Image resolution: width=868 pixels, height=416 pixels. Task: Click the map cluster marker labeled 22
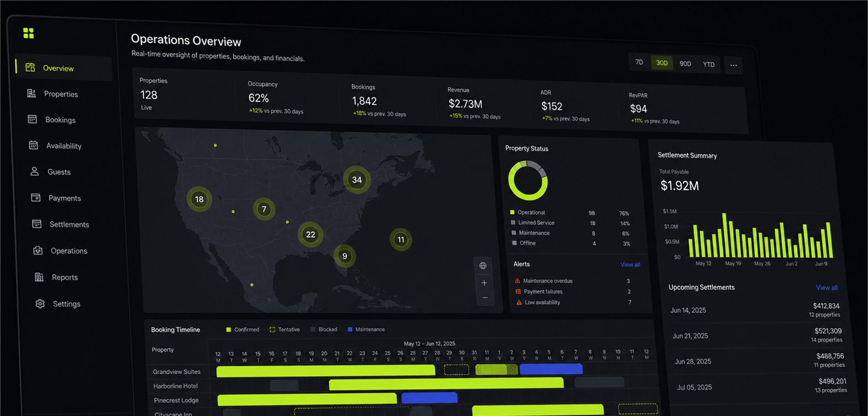coord(311,235)
